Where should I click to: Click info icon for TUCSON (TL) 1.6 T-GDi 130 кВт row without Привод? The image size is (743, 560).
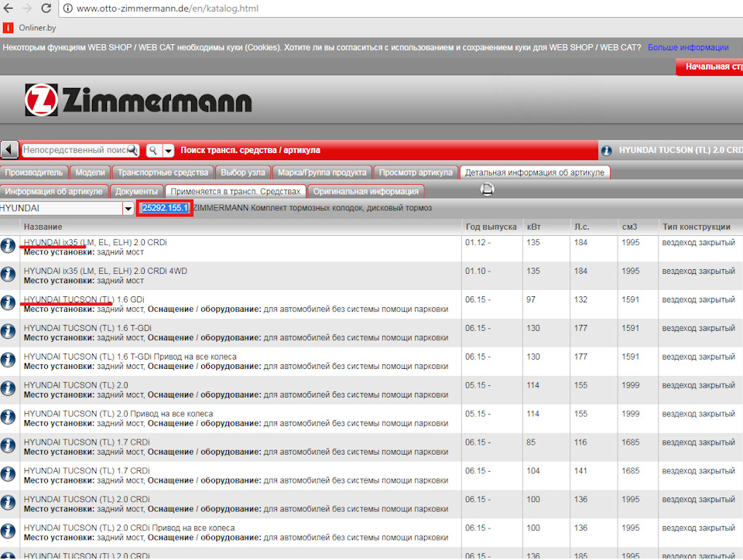point(8,331)
